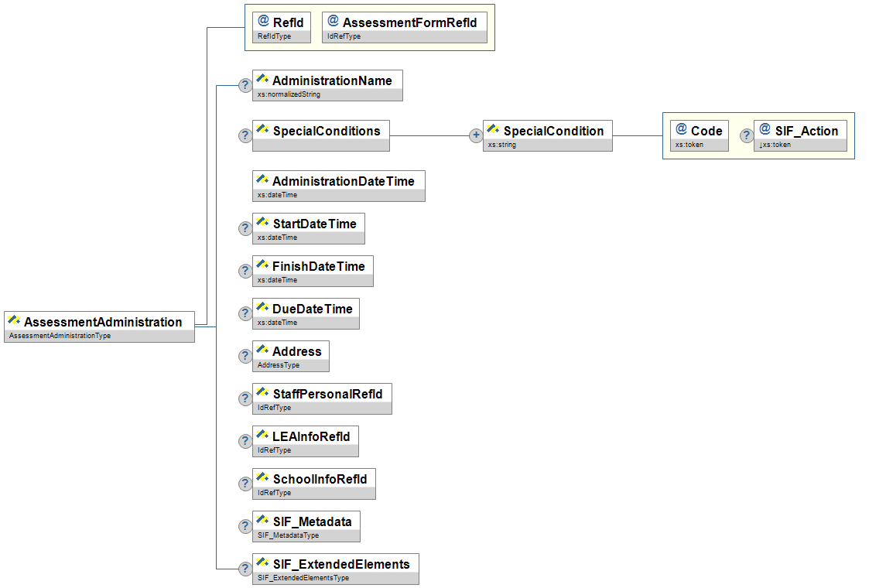Click the @ attribute icon on RefId
Viewport: 886px width, 588px height.
pos(264,22)
